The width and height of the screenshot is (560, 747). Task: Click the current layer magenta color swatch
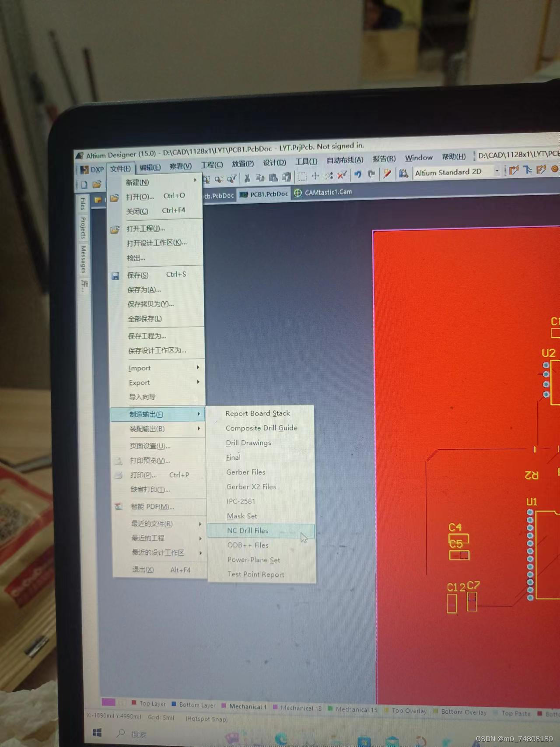[108, 702]
